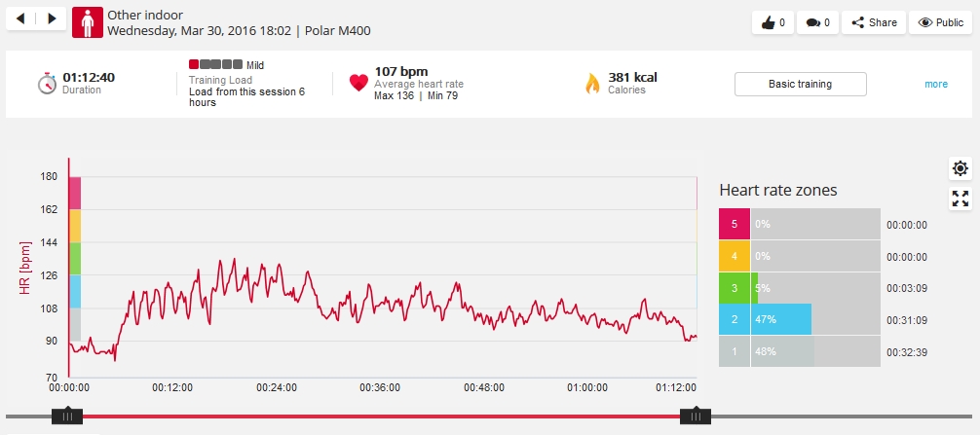980x435 pixels.
Task: Toggle the Public visibility setting
Action: click(941, 22)
